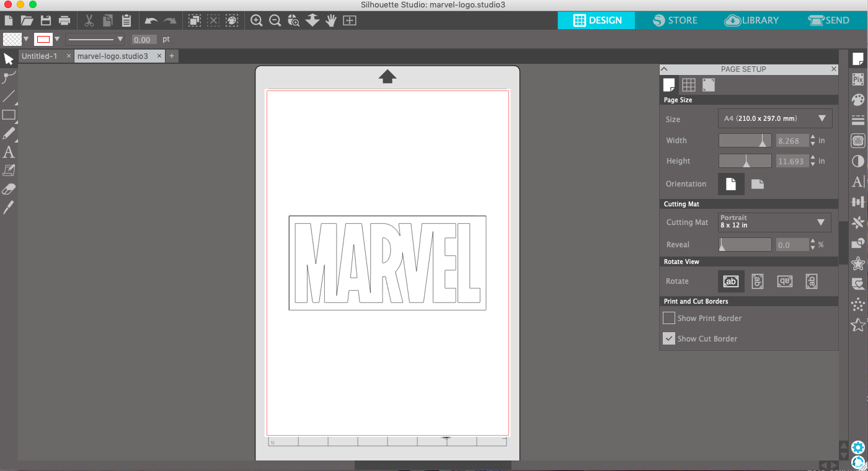The image size is (868, 471).
Task: Click the Fit to Page icon
Action: 350,20
